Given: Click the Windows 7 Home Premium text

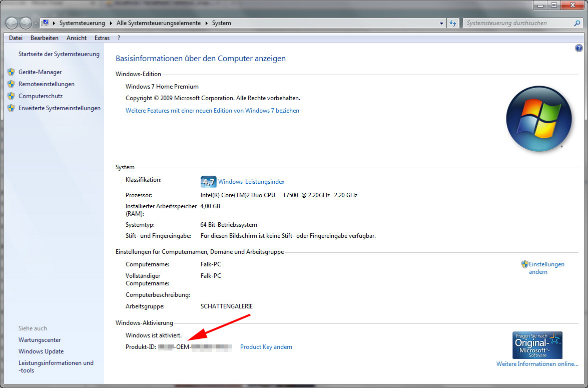Looking at the screenshot, I should pyautogui.click(x=162, y=87).
